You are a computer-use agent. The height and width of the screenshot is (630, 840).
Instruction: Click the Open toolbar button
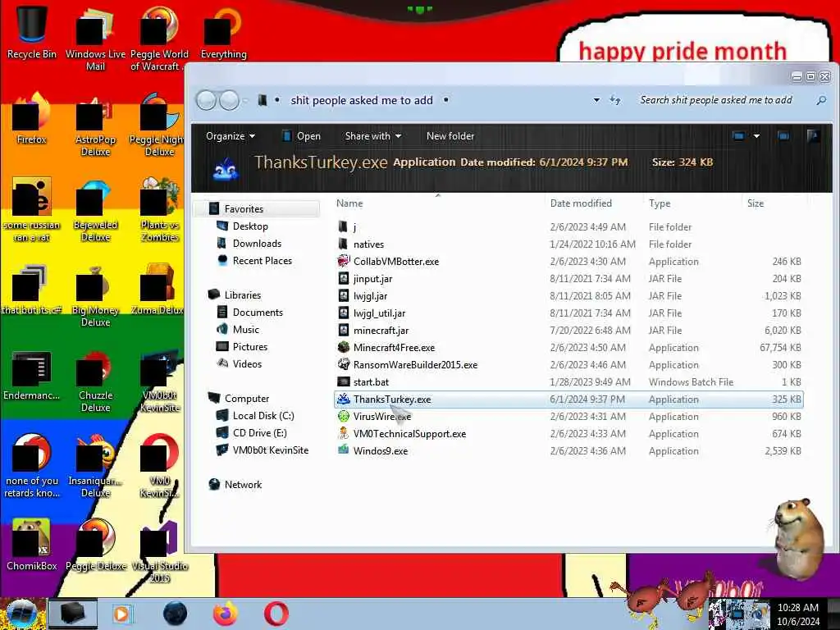[x=302, y=136]
